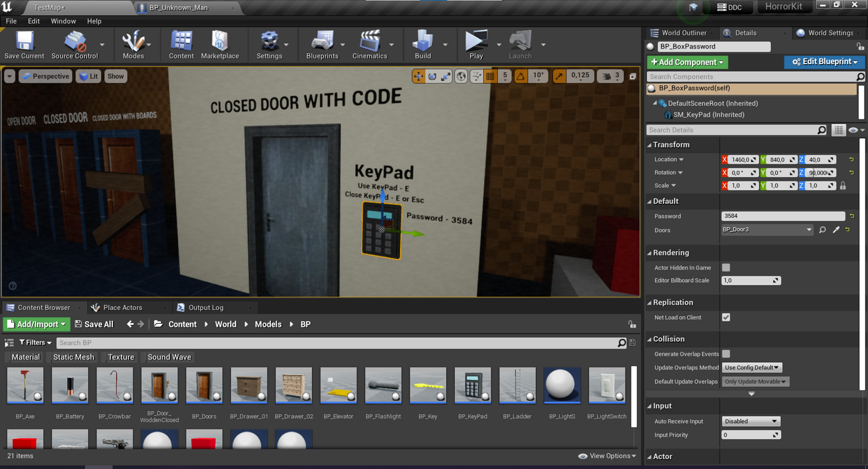The height and width of the screenshot is (469, 868).
Task: Toggle the Actor Hidden In Game checkbox
Action: pyautogui.click(x=726, y=268)
